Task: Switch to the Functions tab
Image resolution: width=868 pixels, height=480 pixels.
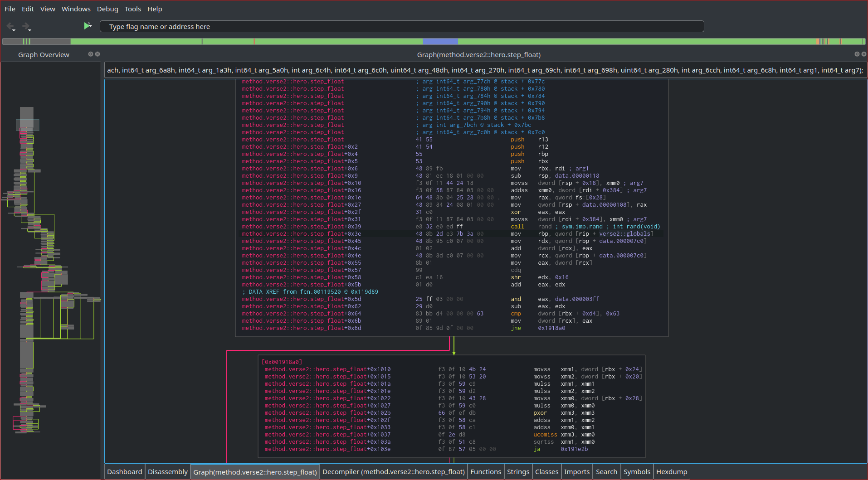Action: [x=486, y=472]
